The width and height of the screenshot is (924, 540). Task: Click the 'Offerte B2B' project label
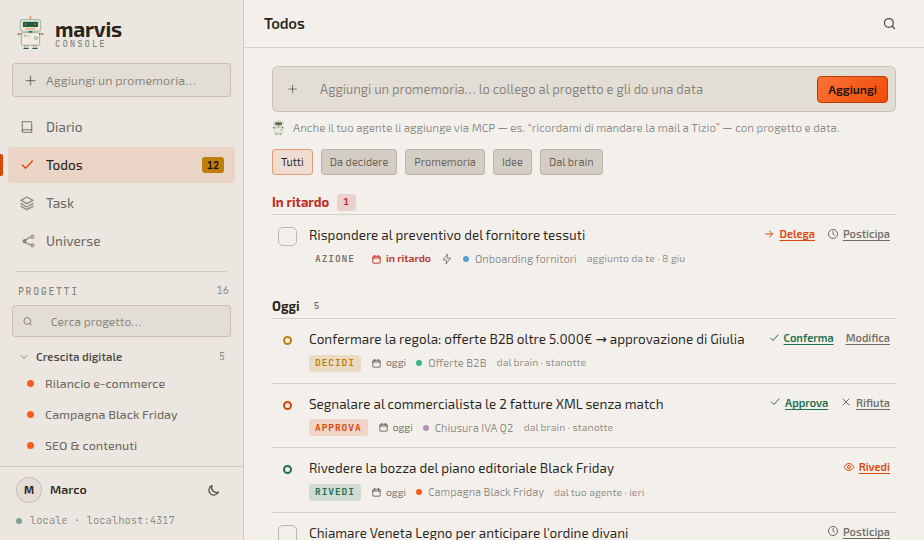pyautogui.click(x=457, y=363)
